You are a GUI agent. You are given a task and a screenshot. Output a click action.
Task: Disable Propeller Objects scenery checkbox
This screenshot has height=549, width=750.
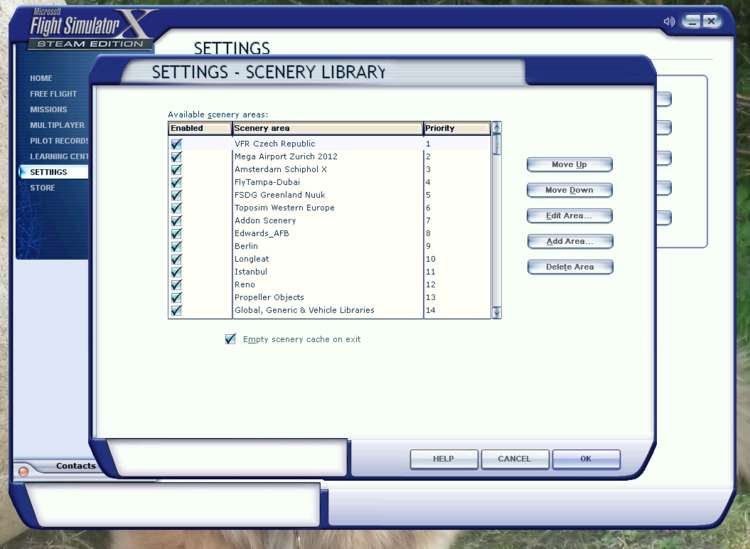(x=176, y=297)
